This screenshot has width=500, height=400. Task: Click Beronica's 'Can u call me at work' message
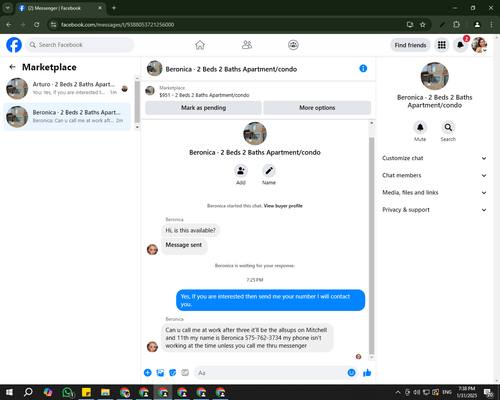247,338
